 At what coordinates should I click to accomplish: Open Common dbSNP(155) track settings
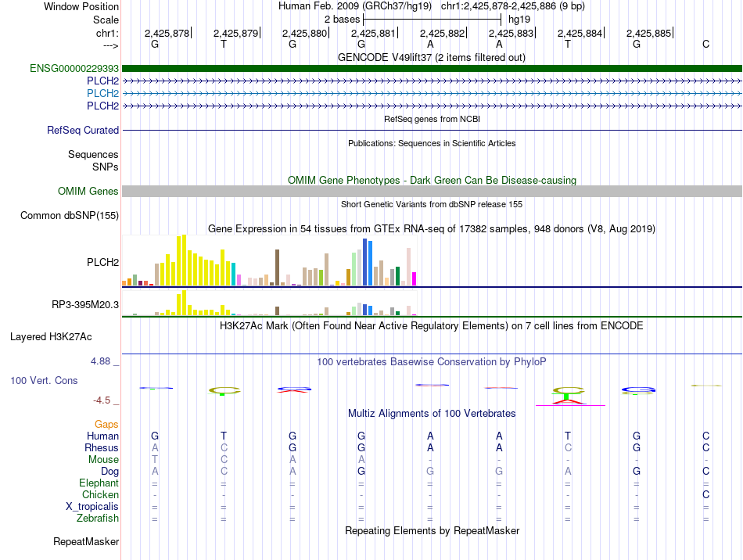[69, 216]
